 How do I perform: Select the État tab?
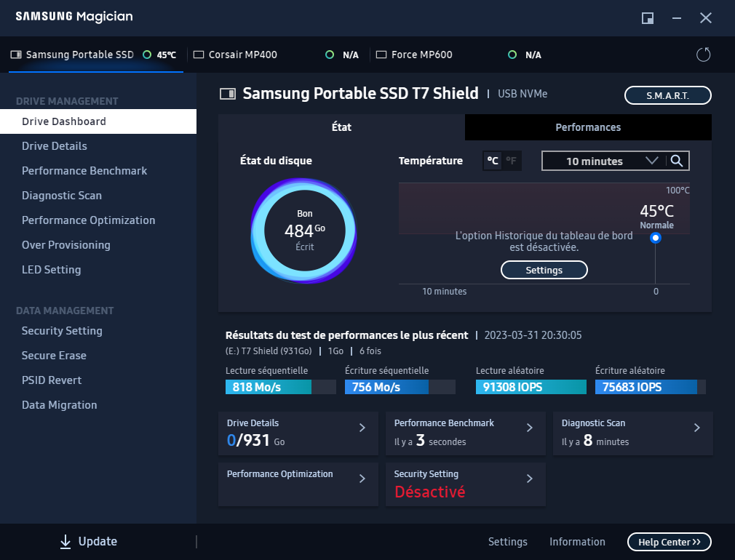342,127
